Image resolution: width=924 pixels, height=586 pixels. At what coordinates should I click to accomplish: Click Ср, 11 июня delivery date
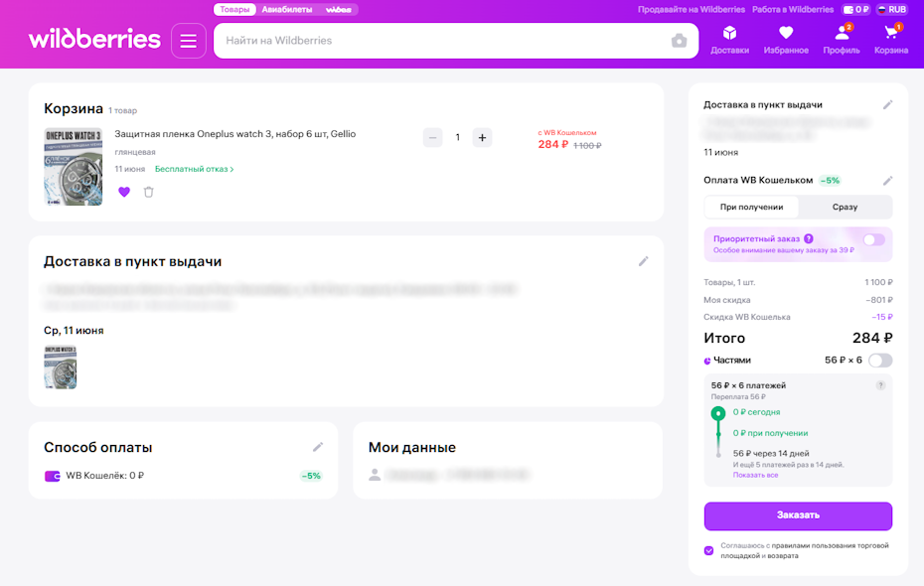pyautogui.click(x=74, y=331)
